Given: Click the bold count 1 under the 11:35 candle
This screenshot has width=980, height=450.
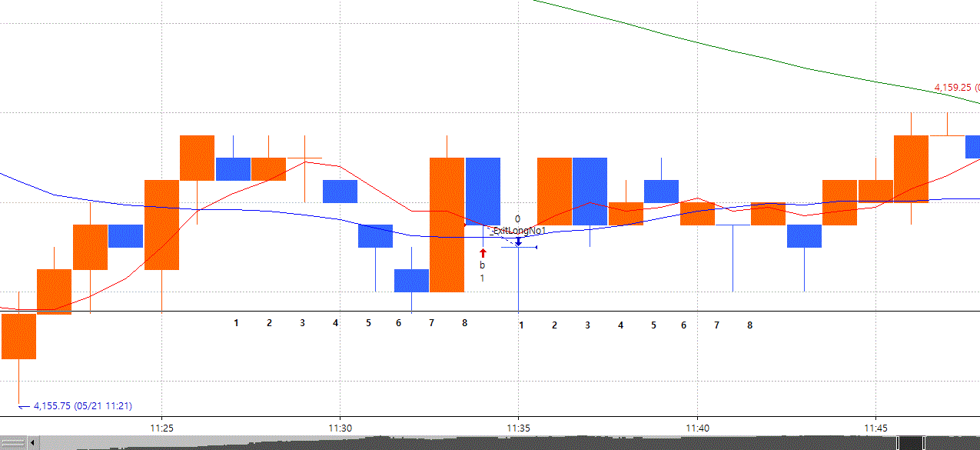Looking at the screenshot, I should (520, 325).
